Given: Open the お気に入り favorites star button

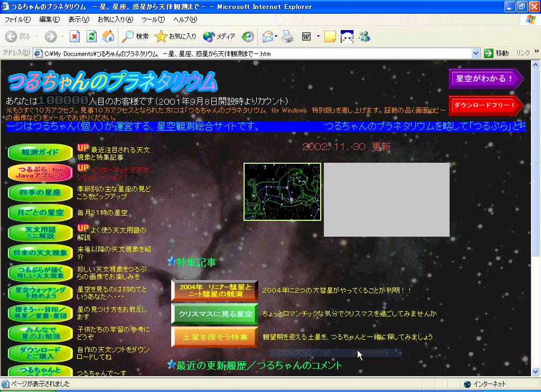Looking at the screenshot, I should 175,36.
